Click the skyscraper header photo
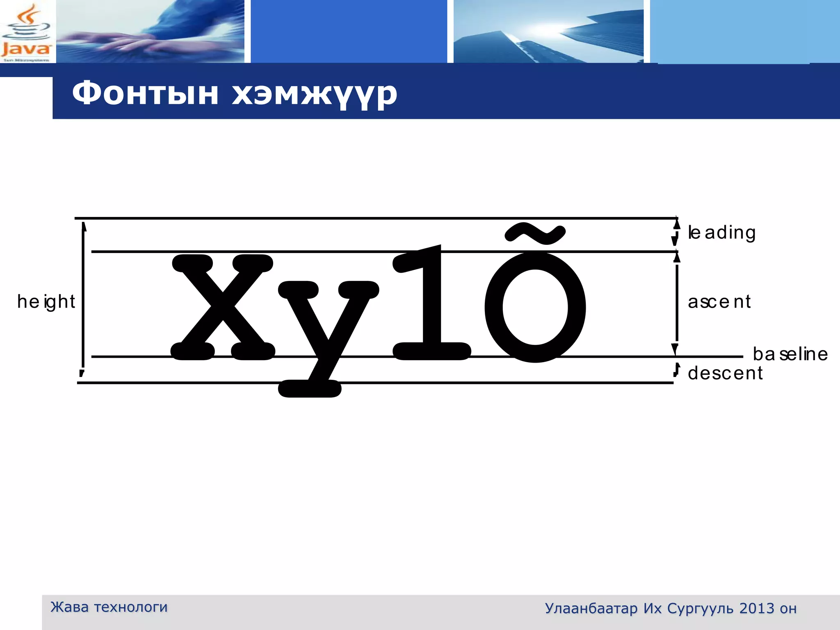This screenshot has width=840, height=630. (x=548, y=32)
